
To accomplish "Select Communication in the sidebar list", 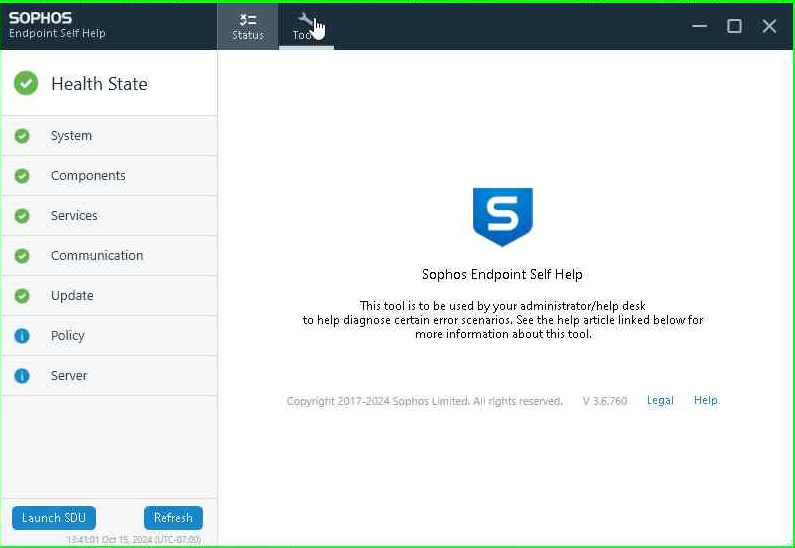I will coord(97,256).
